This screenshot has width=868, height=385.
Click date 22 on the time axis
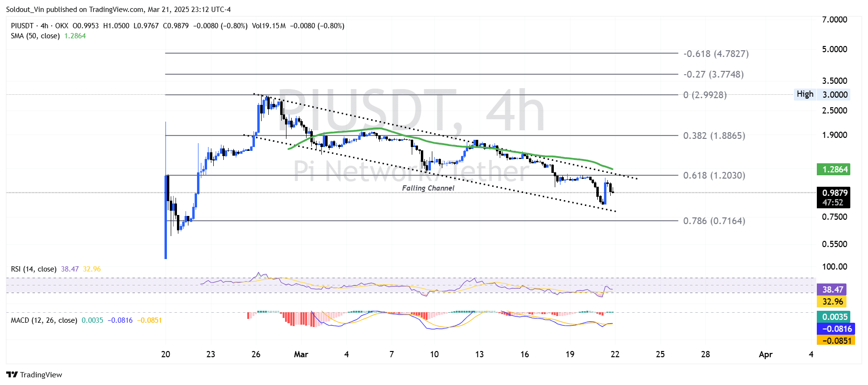point(615,354)
